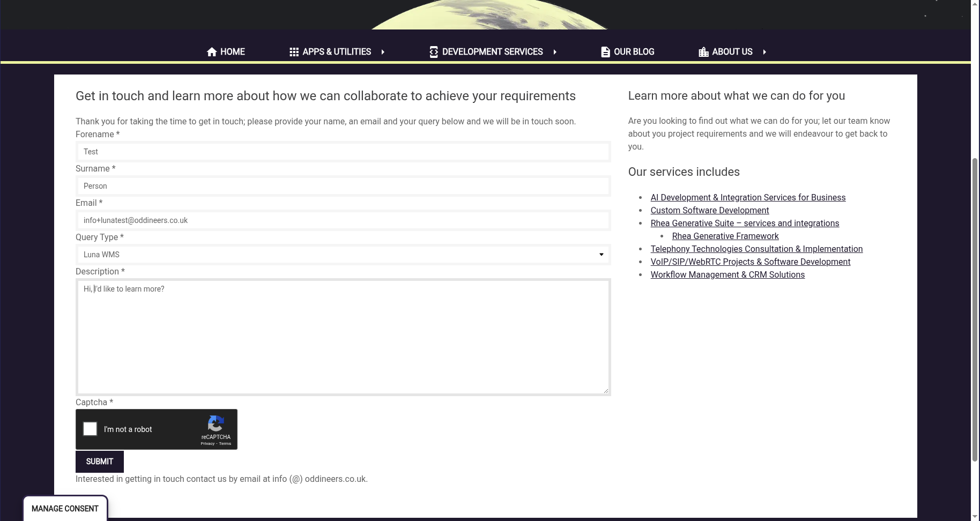Click the Apps & Utilities grid icon
The height and width of the screenshot is (521, 980).
click(x=294, y=52)
